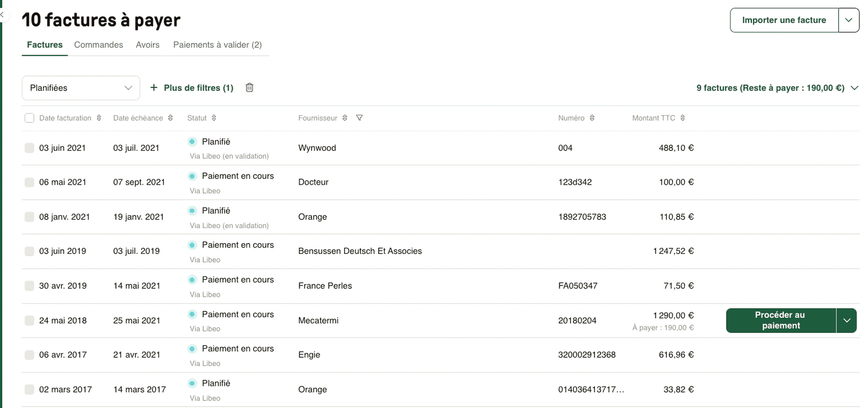Click the Procéder au paiement button
Viewport: 868px width, 408px height.
[780, 320]
